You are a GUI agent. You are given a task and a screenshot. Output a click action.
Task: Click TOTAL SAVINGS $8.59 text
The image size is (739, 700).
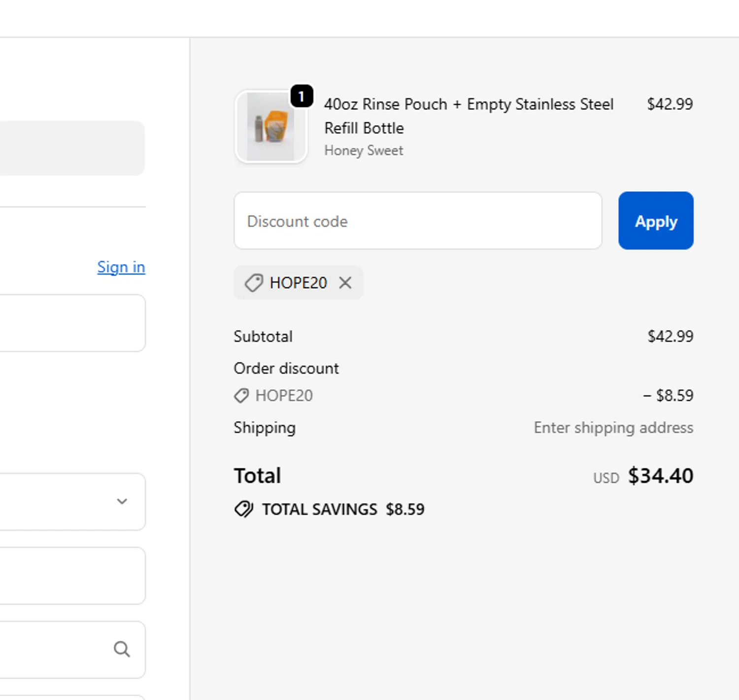[343, 509]
